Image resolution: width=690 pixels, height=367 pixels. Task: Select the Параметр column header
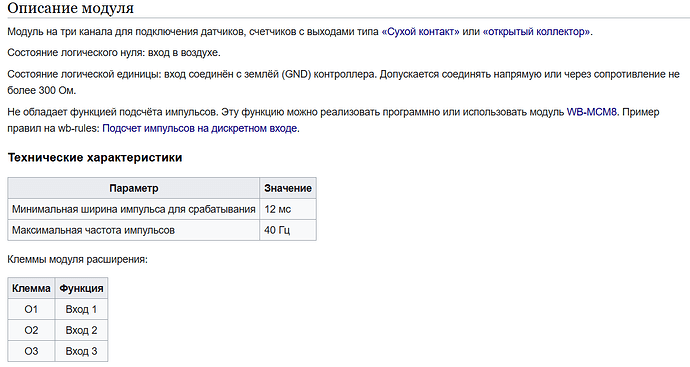point(134,188)
